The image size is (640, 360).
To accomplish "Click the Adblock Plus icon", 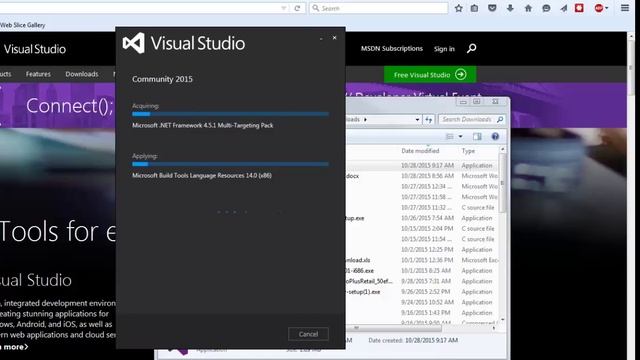I will (598, 8).
